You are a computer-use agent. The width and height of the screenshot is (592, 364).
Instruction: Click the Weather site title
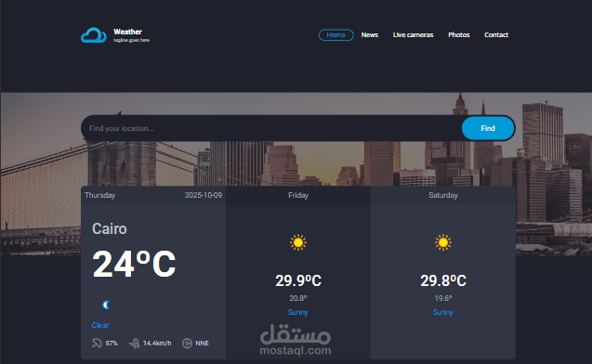(x=127, y=32)
